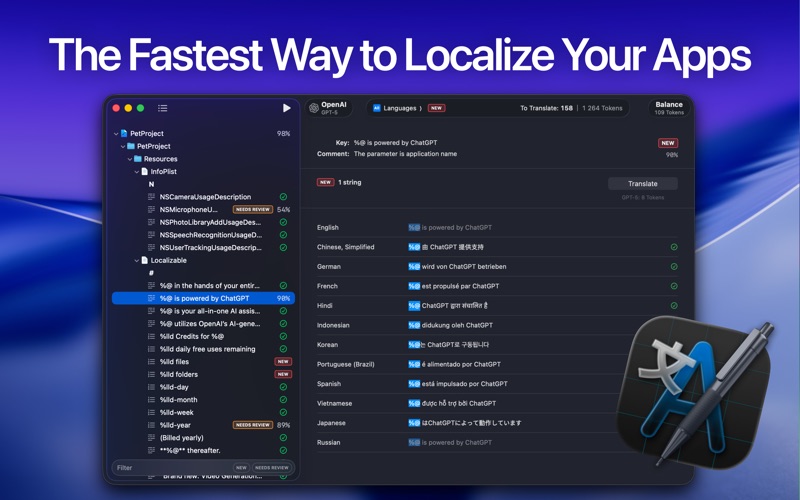Select the '%lld-year' needs review row
The height and width of the screenshot is (500, 800).
[203, 426]
